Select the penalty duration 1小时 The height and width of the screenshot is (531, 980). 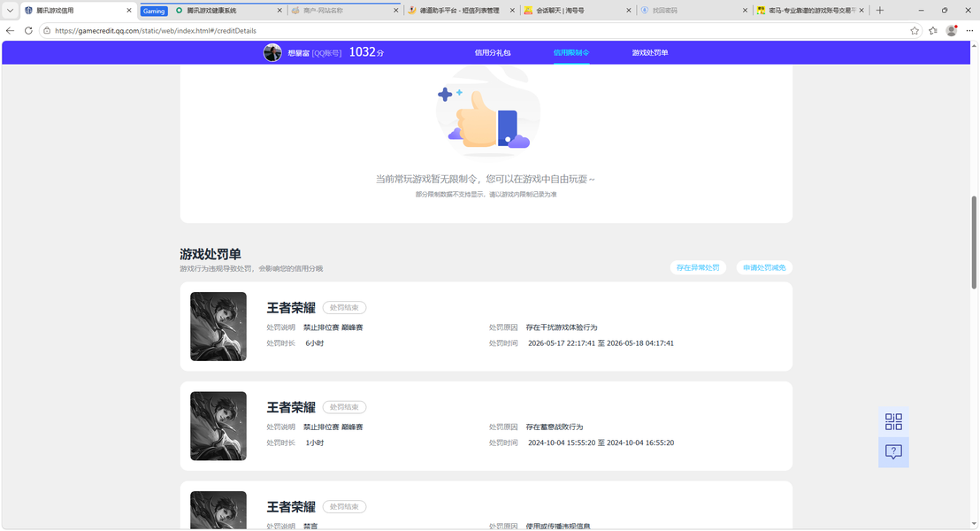click(314, 442)
